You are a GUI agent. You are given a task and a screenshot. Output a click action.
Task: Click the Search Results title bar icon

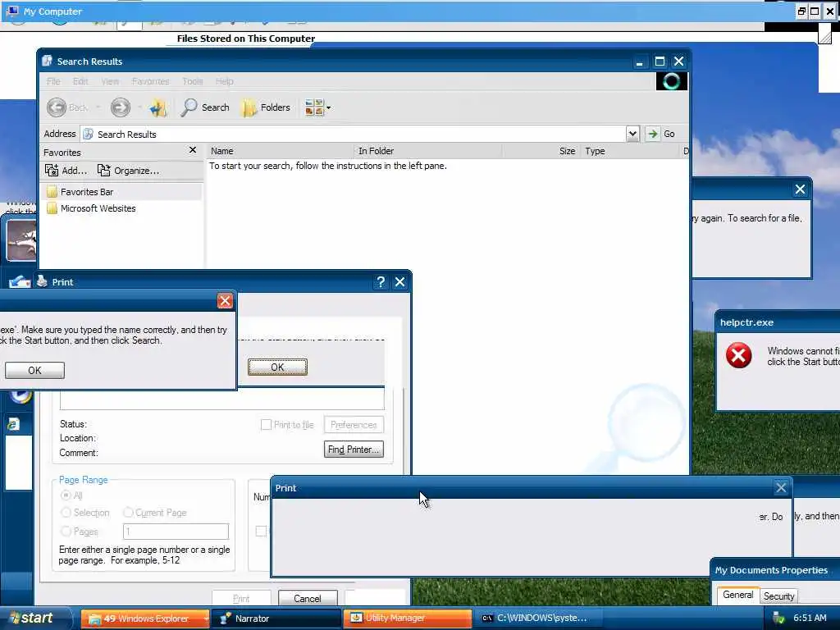[x=47, y=61]
